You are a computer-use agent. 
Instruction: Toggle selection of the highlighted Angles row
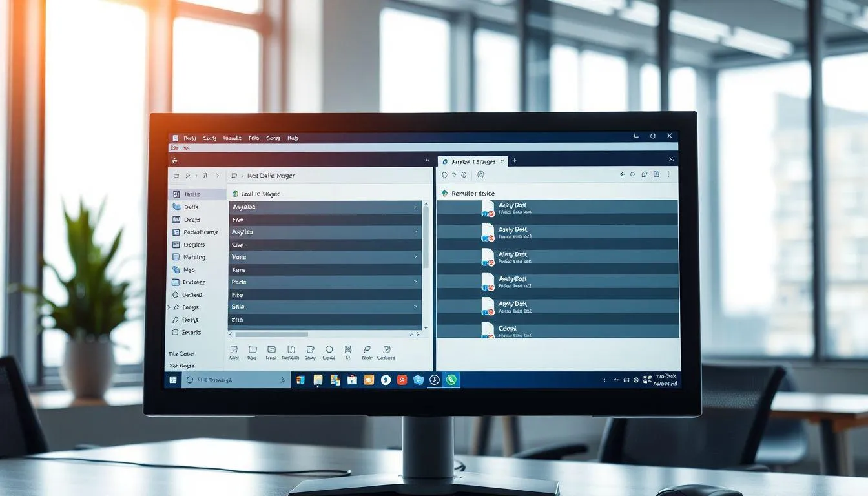coord(323,207)
